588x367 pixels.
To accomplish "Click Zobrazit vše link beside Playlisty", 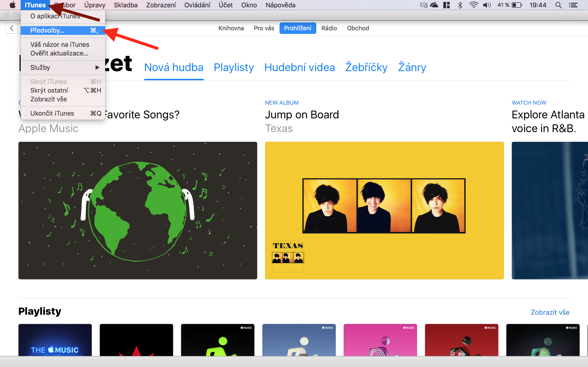I will pyautogui.click(x=550, y=312).
